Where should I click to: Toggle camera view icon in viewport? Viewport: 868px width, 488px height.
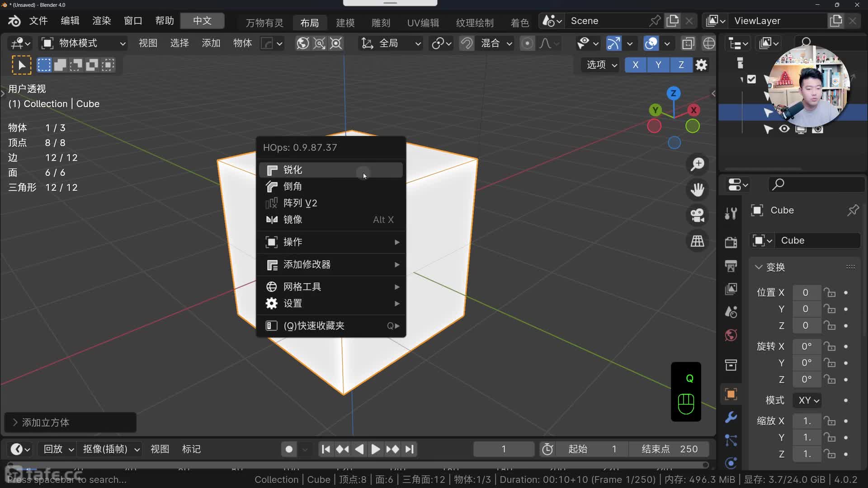[698, 215]
